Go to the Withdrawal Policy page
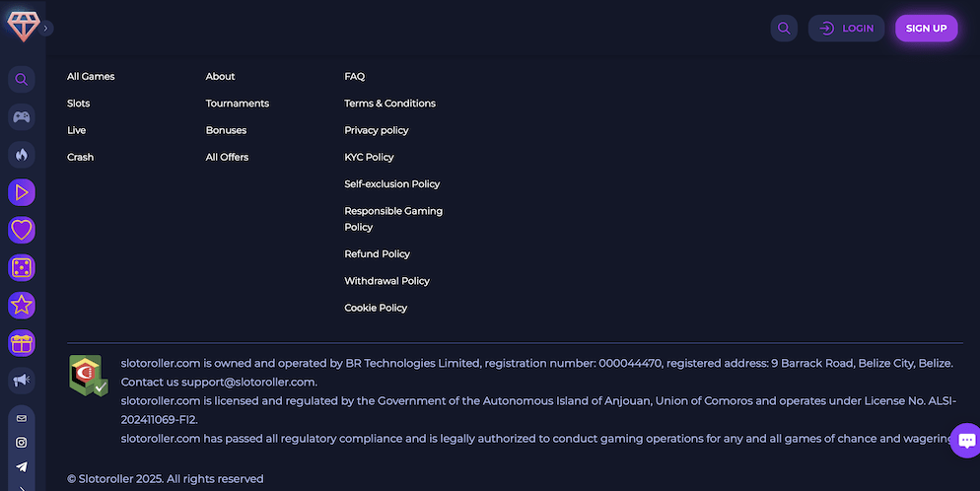Screen dimensions: 980x491 [x=386, y=281]
